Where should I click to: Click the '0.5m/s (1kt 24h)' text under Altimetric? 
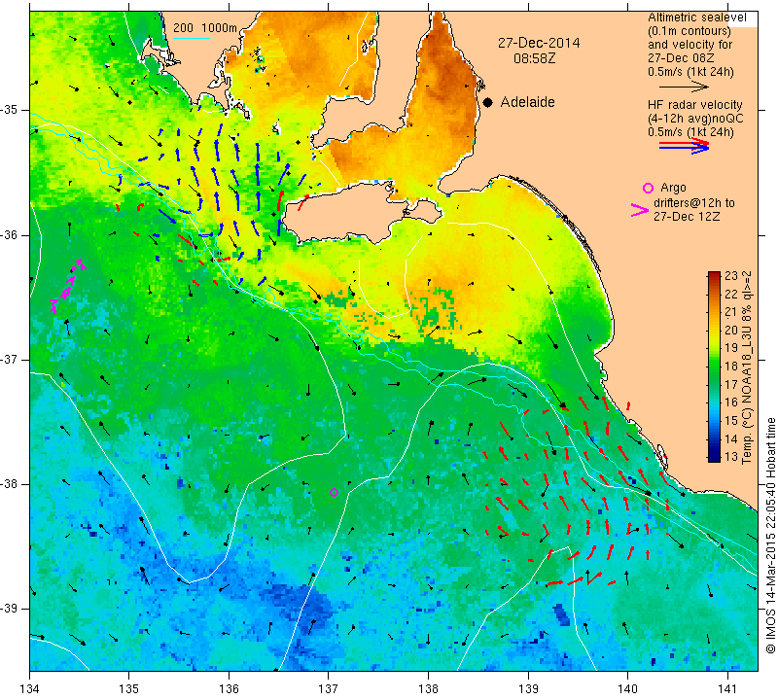coord(690,72)
